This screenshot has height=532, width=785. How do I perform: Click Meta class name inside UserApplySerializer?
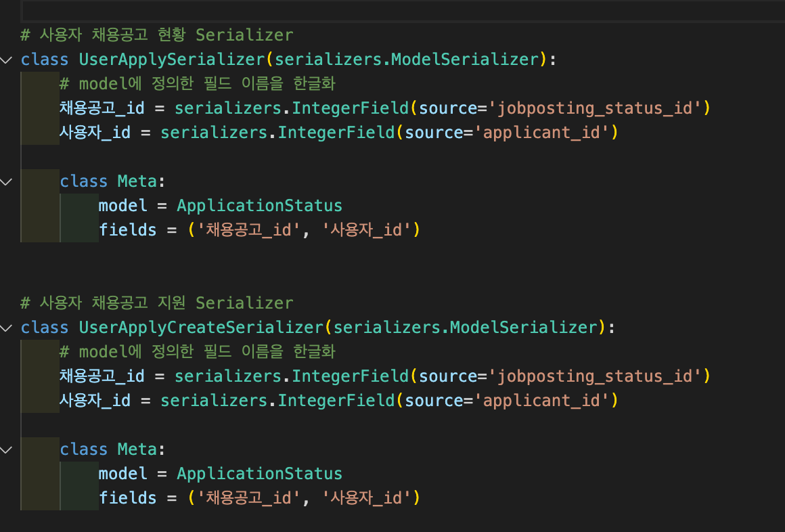tap(137, 181)
